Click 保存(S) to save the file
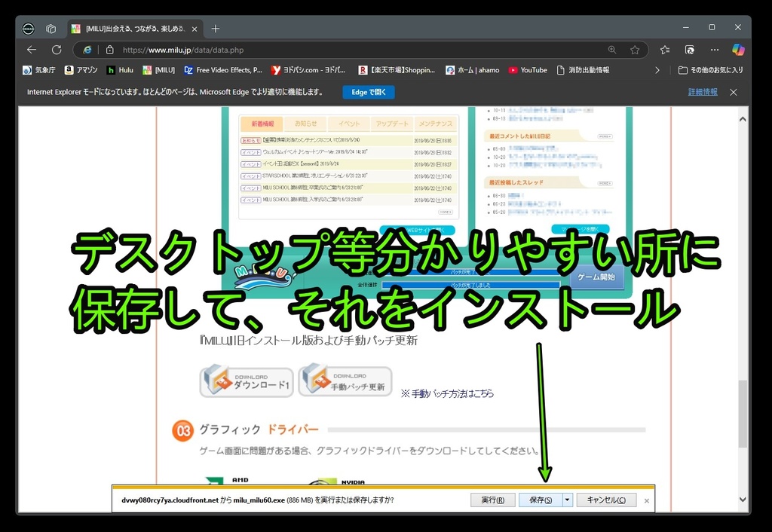 click(x=541, y=500)
